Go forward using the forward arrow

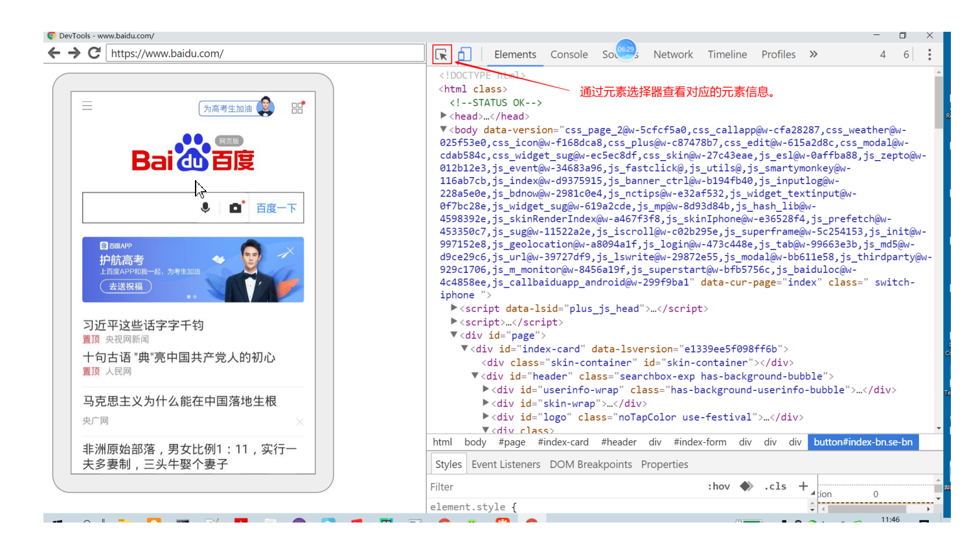(x=74, y=53)
